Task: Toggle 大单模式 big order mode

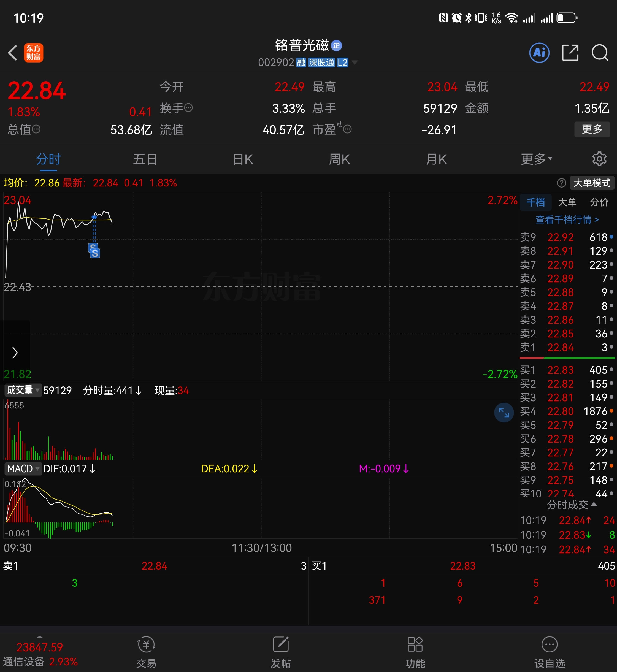Action: coord(592,183)
